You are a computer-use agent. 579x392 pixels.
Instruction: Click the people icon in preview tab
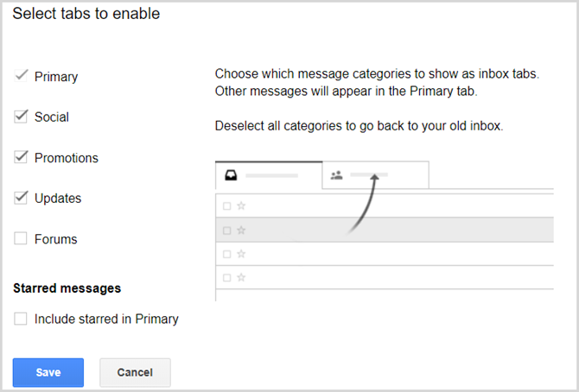[x=336, y=175]
